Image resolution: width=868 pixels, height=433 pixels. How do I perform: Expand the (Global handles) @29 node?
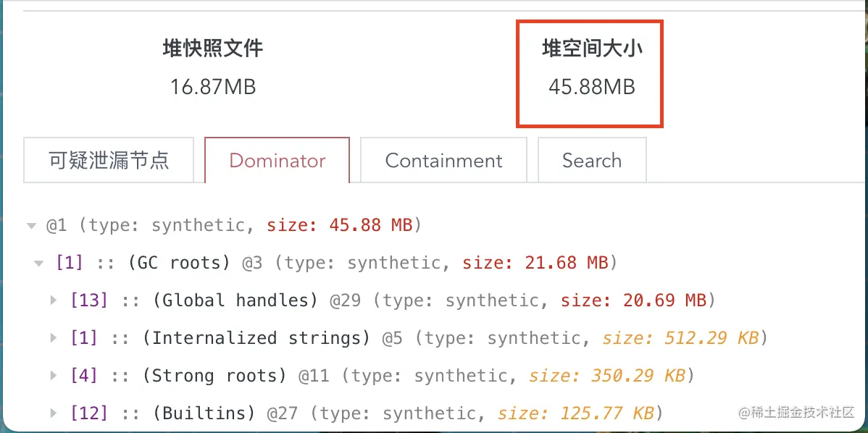point(54,300)
